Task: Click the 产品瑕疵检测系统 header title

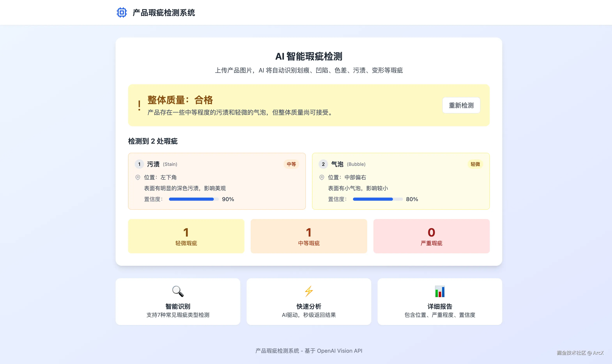Action: (x=164, y=13)
